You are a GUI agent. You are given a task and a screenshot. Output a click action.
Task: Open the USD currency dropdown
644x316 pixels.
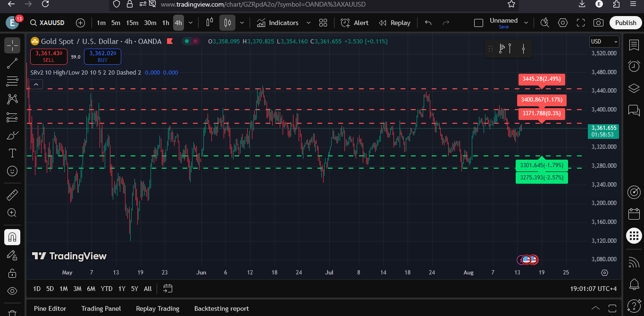point(604,42)
